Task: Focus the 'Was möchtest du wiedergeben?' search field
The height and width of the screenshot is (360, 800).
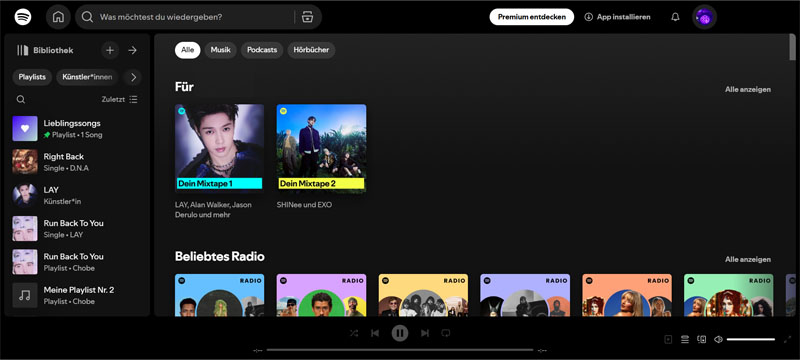Action: tap(198, 17)
